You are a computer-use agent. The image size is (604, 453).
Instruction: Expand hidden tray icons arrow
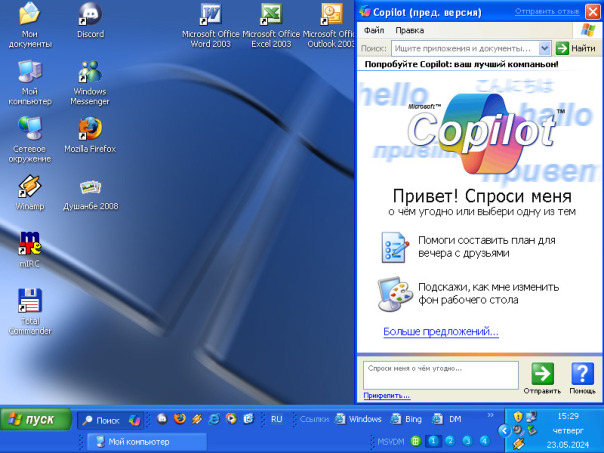coord(504,430)
